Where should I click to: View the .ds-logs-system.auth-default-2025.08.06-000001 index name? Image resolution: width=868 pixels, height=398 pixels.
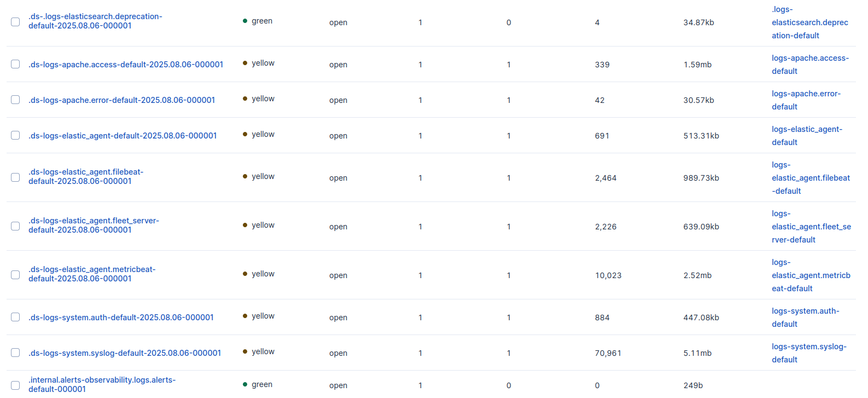point(121,318)
